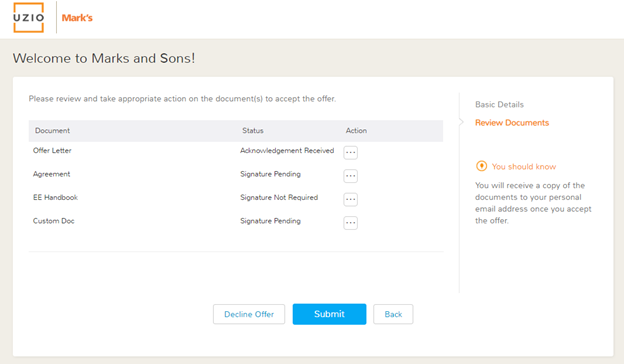The width and height of the screenshot is (624, 364).
Task: Click the Mark's company name in header
Action: tap(77, 18)
